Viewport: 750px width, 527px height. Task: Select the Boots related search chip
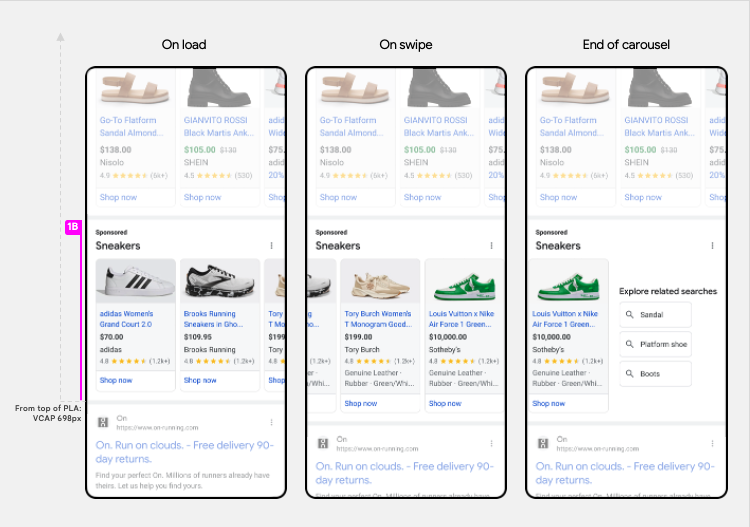655,374
